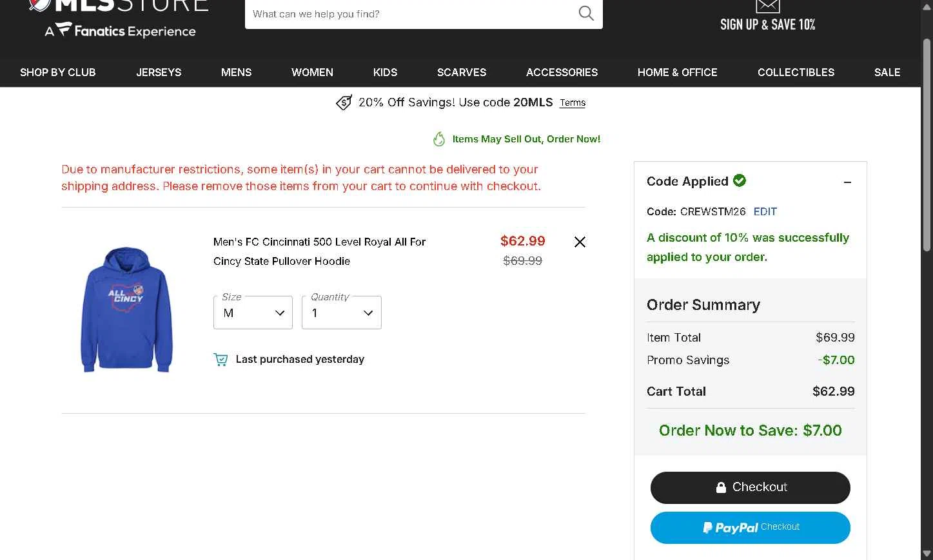Open the FC Cincinnati hoodie product title
Screen dimensions: 933x560
[319, 251]
